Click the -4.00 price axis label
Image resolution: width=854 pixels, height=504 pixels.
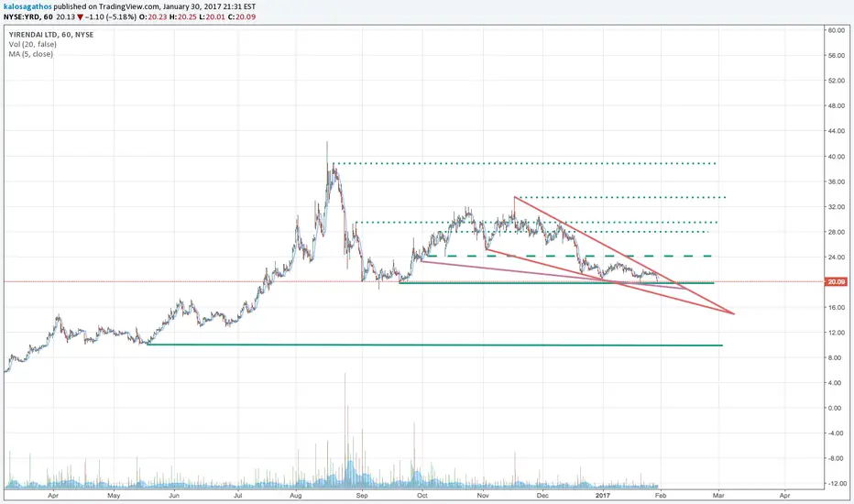pyautogui.click(x=836, y=433)
